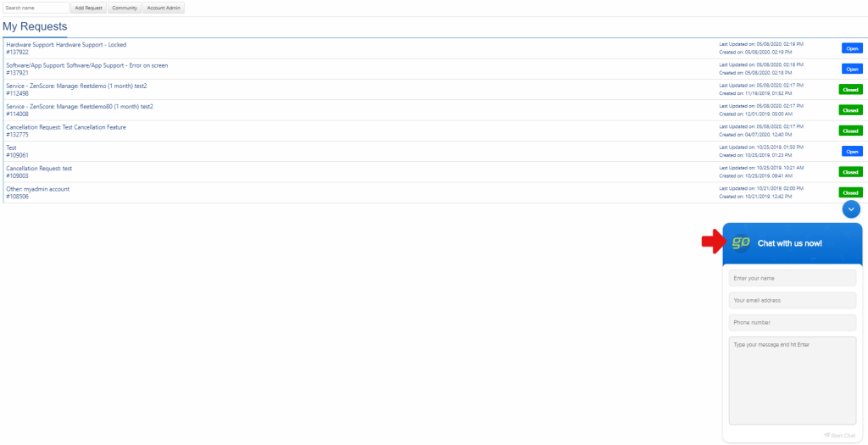Viewport: 868px width, 445px height.
Task: Open the Account Admin page
Action: [x=164, y=8]
